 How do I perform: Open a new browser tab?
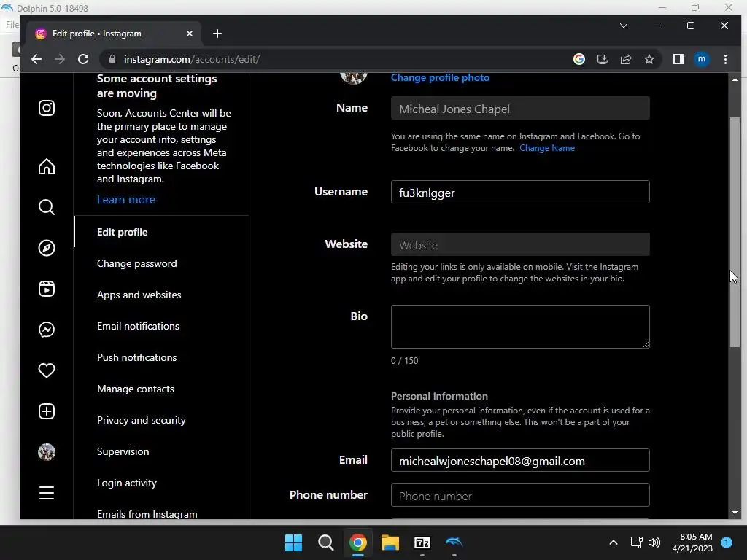pos(217,34)
